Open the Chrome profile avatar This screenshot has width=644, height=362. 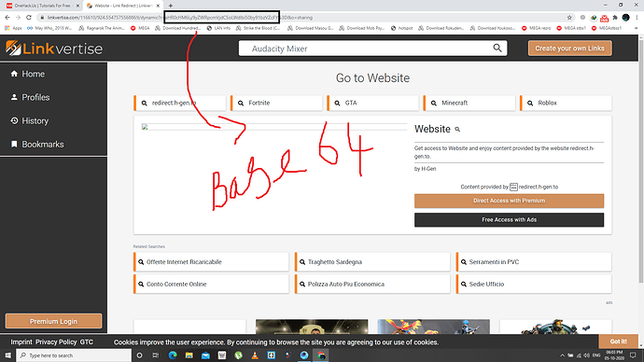click(x=625, y=18)
